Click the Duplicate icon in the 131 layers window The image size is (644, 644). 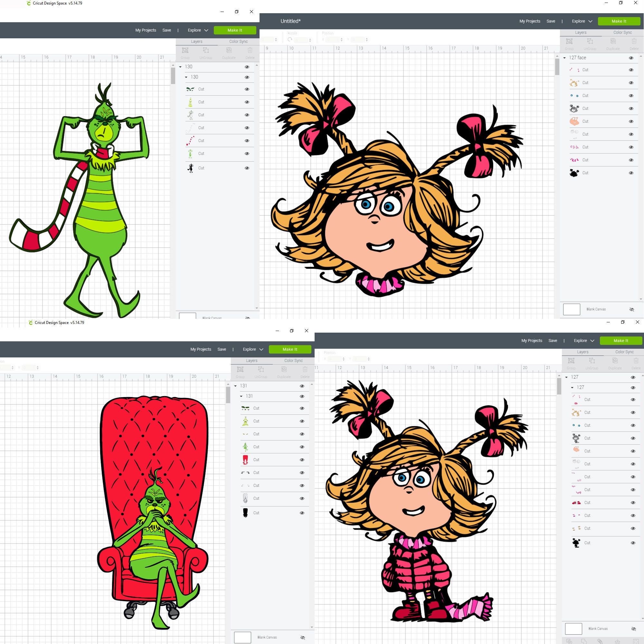284,369
